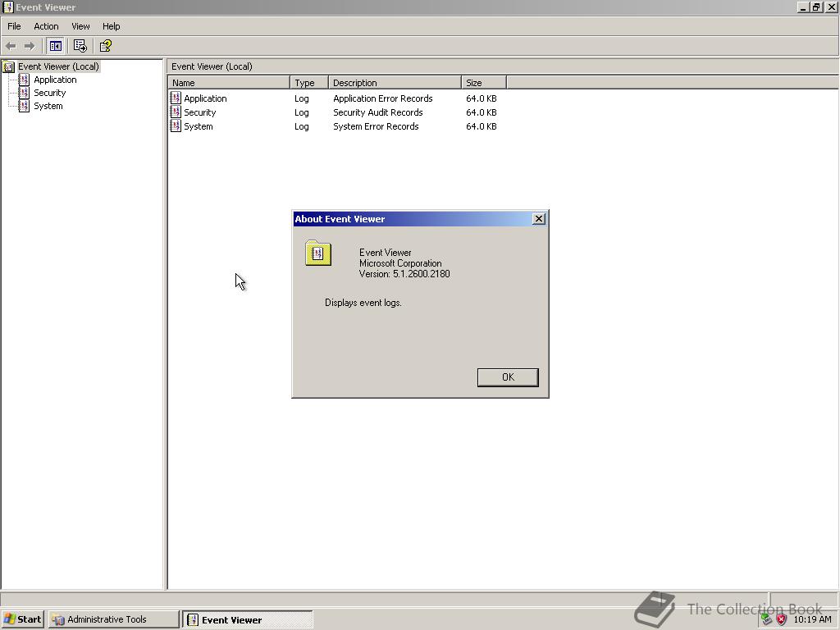Click the Export List toolbar icon
Viewport: 840px width, 630px height.
click(x=80, y=46)
